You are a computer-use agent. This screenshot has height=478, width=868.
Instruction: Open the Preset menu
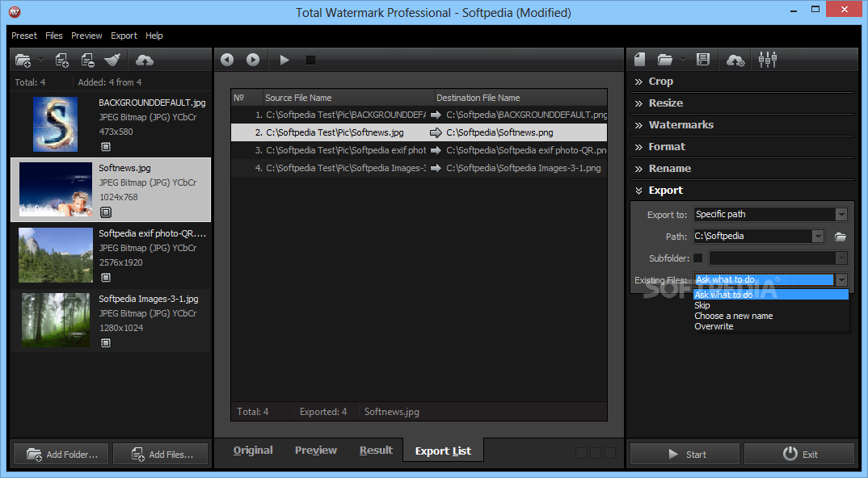24,36
